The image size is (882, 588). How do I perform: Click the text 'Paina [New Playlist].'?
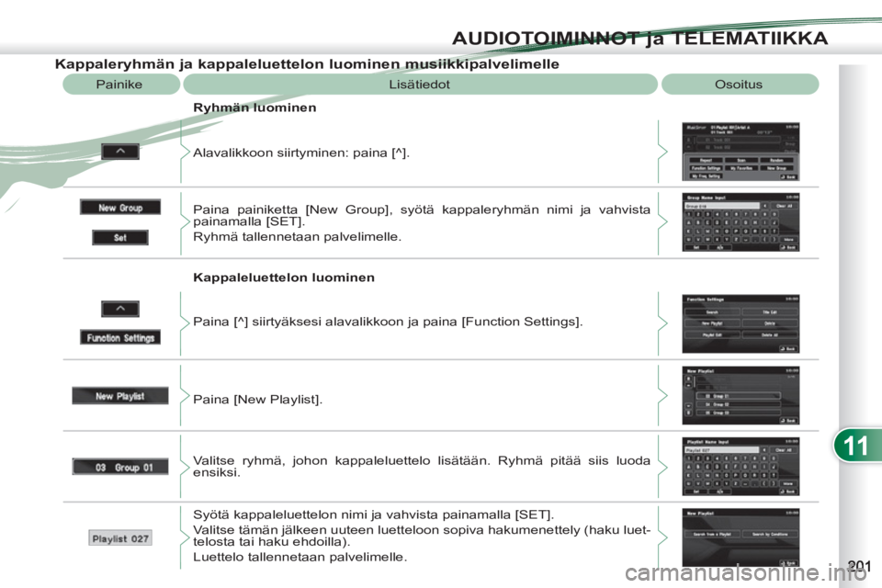[257, 400]
